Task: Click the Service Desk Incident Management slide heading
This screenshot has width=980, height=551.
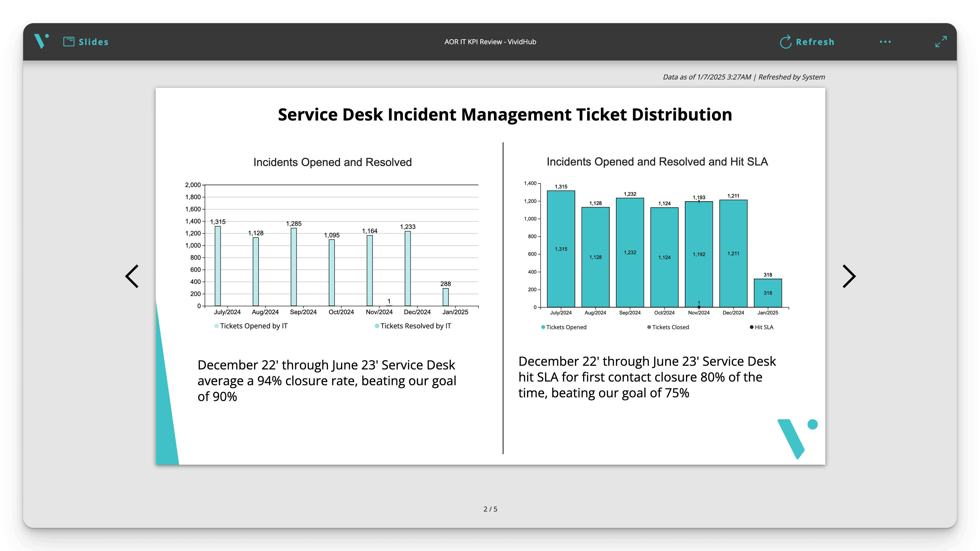Action: tap(505, 114)
